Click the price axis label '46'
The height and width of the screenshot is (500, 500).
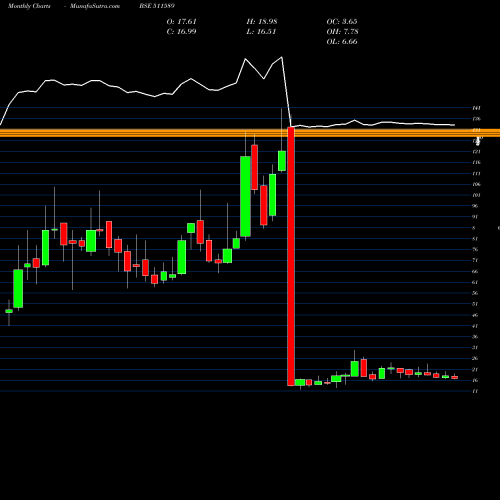pyautogui.click(x=475, y=315)
